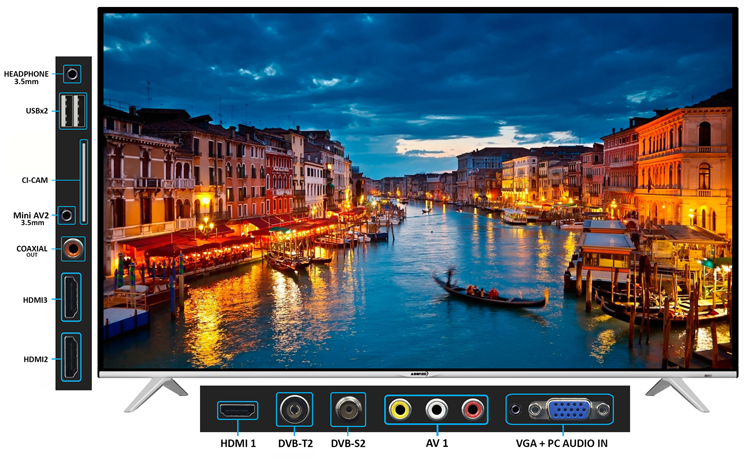Image resolution: width=750 pixels, height=460 pixels.
Task: Click the 'HEADPHONE 3.5mm' text label
Action: click(28, 77)
